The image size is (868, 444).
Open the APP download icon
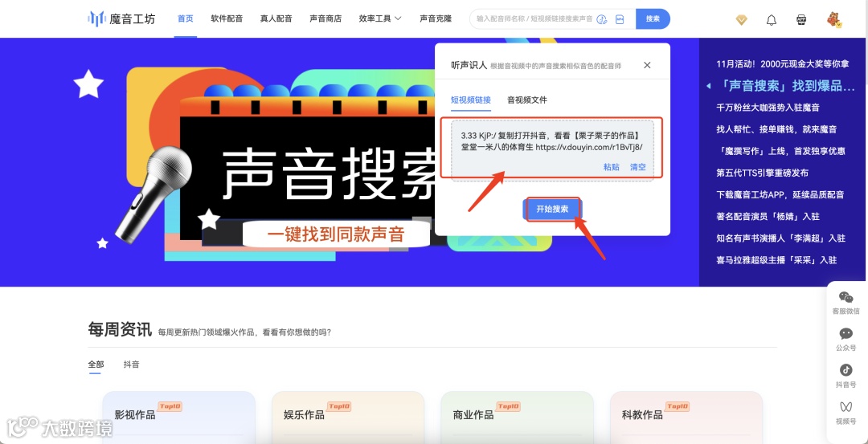click(x=801, y=20)
